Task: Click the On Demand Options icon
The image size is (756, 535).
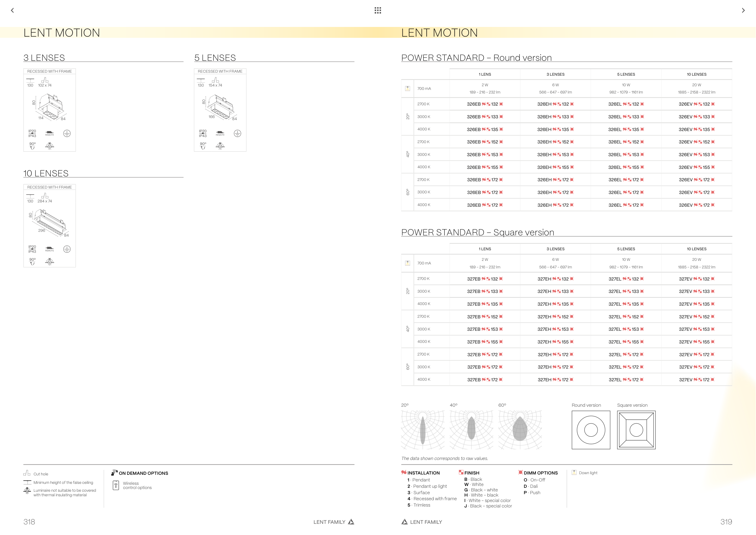Action: point(114,472)
